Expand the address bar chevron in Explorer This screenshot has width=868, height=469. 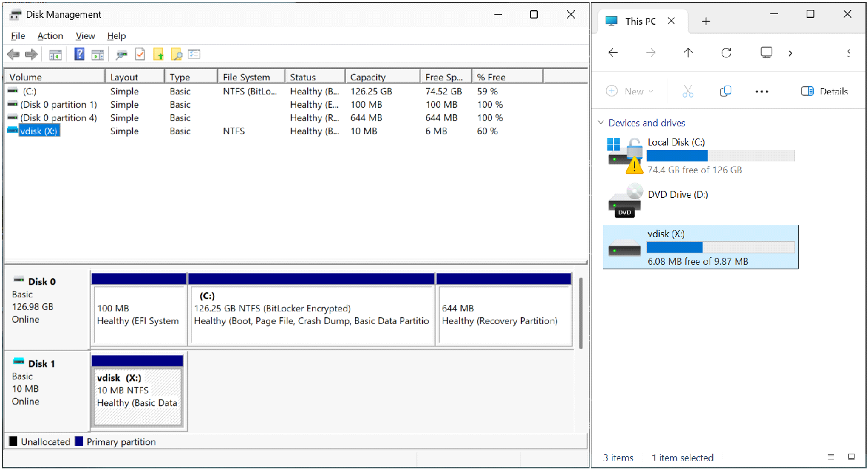pyautogui.click(x=790, y=53)
